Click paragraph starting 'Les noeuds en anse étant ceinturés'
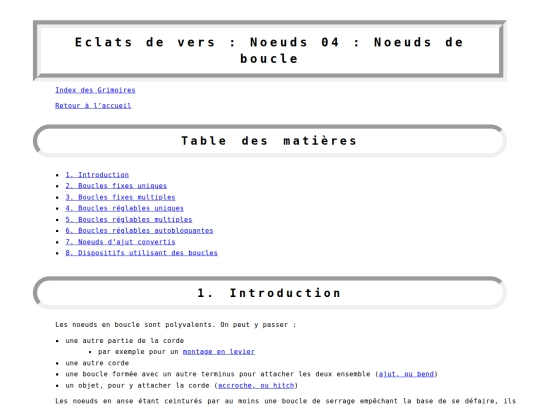This screenshot has height=405, width=540. (285, 401)
